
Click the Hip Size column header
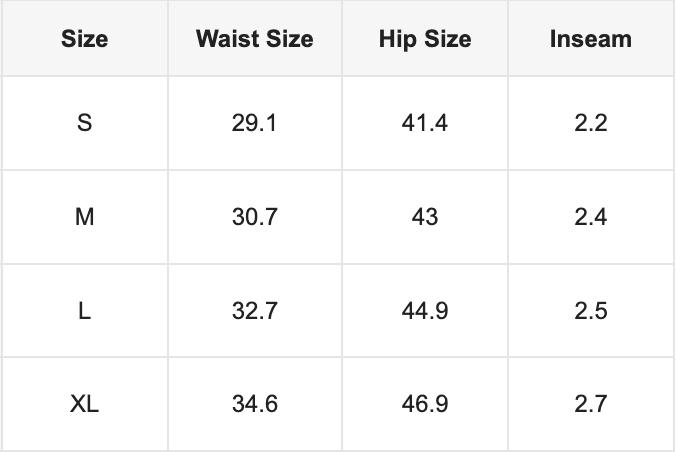(425, 40)
